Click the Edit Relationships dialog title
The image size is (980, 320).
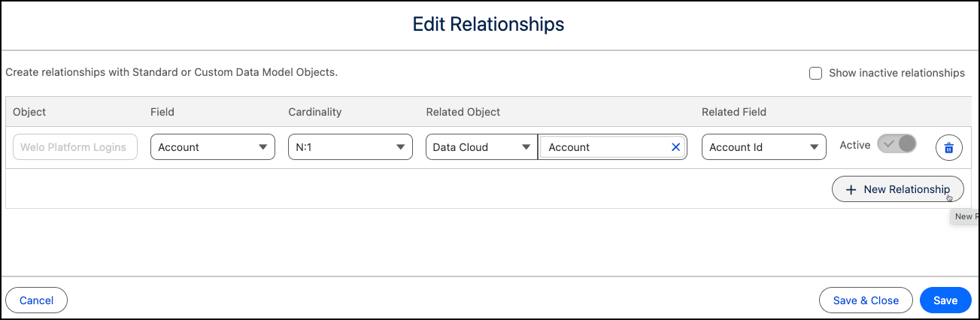tap(489, 24)
